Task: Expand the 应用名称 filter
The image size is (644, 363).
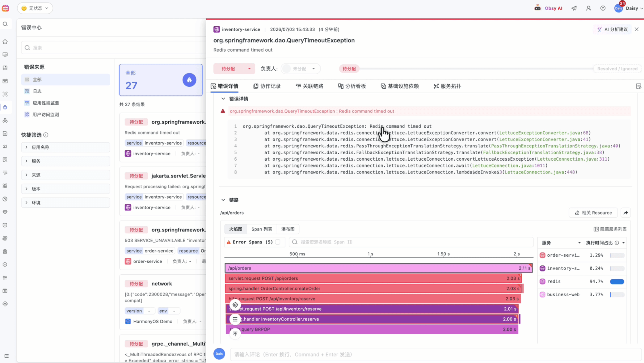Action: 65,147
